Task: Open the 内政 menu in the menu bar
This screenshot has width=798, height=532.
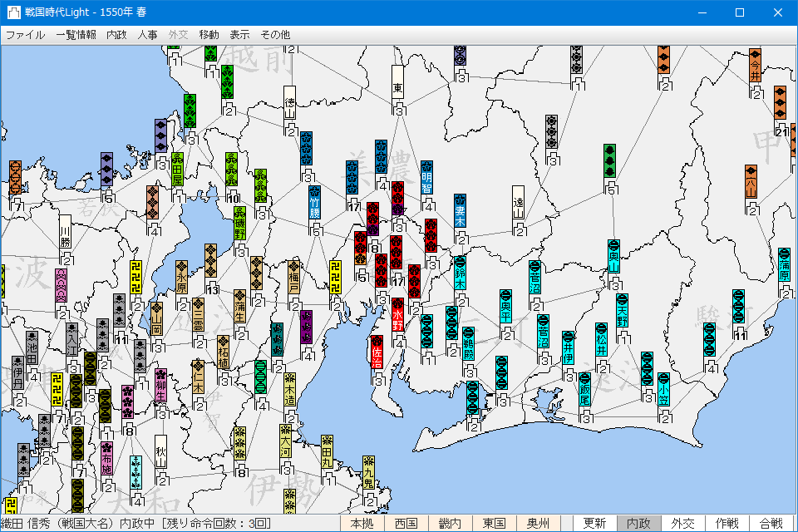Action: [x=116, y=35]
